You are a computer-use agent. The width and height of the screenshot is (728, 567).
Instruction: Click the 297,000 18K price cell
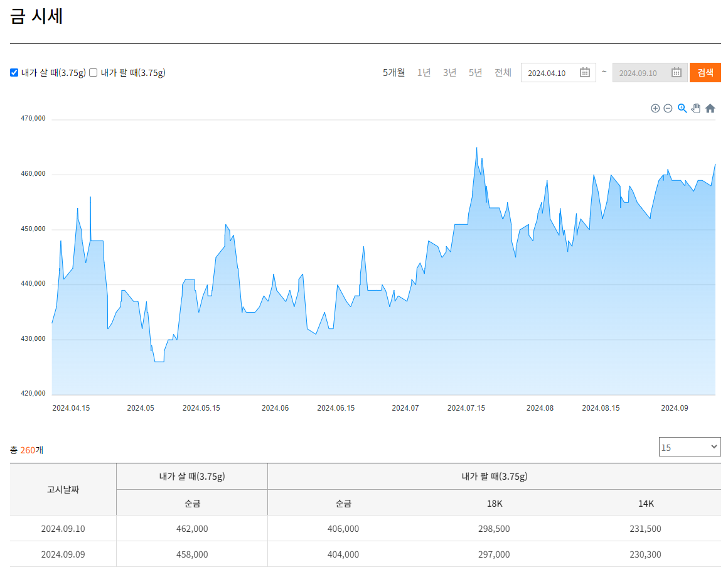(494, 554)
